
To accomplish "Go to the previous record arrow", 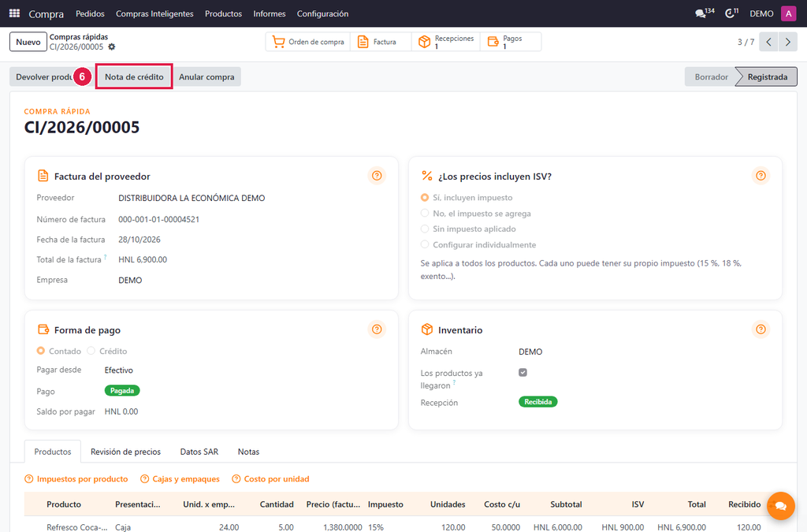I will 768,42.
